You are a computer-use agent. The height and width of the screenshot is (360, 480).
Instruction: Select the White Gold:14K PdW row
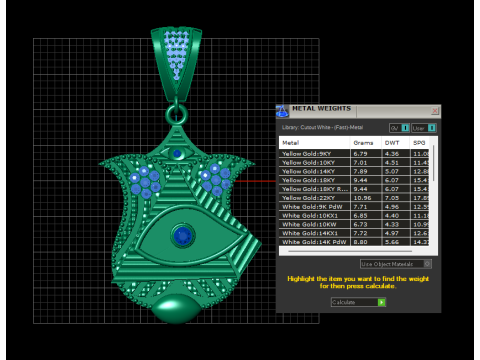tap(354, 242)
